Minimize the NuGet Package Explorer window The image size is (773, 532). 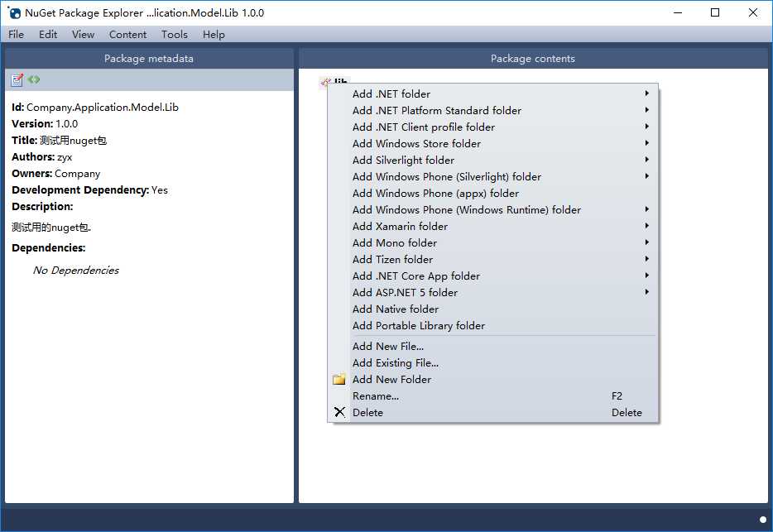coord(678,12)
